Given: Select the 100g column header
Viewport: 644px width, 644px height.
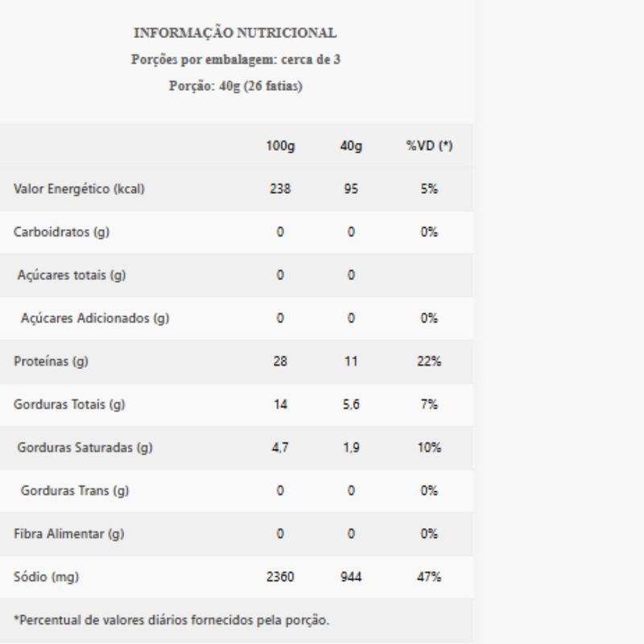Looking at the screenshot, I should click(x=280, y=146).
